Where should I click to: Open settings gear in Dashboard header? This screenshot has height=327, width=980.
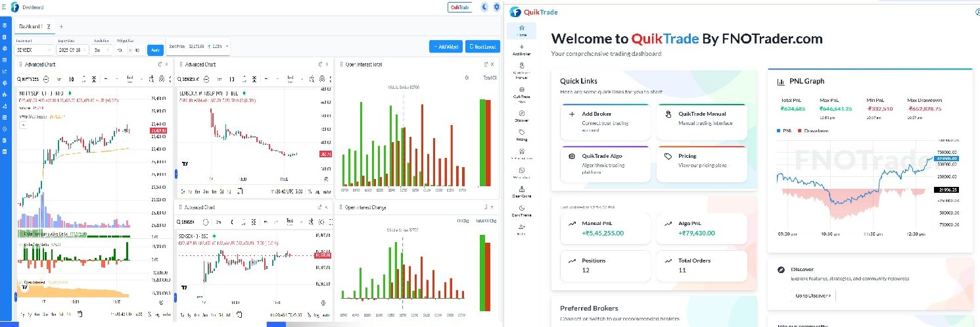tap(497, 7)
